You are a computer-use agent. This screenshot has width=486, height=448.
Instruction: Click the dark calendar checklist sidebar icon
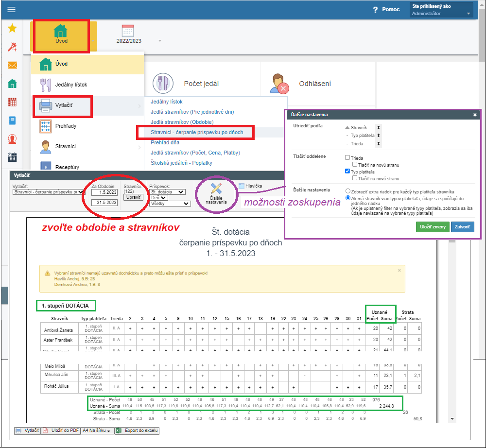(x=13, y=157)
